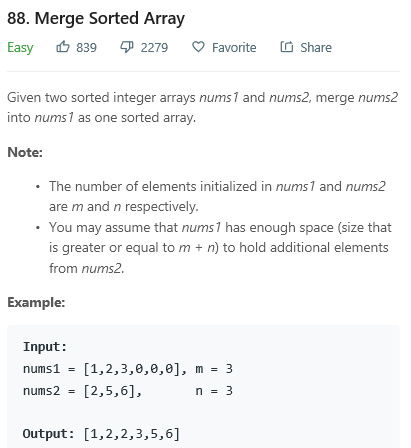
Task: Click the heart Favorite icon
Action: [198, 47]
